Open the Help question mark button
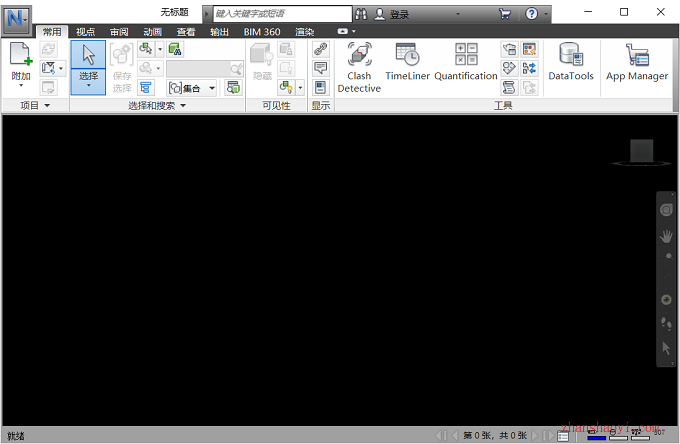The image size is (680, 444). tap(531, 14)
